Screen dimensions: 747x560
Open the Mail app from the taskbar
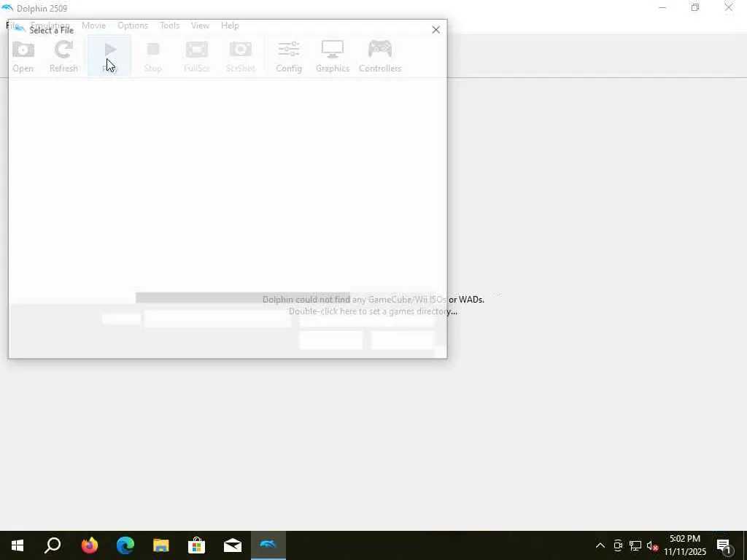(233, 545)
